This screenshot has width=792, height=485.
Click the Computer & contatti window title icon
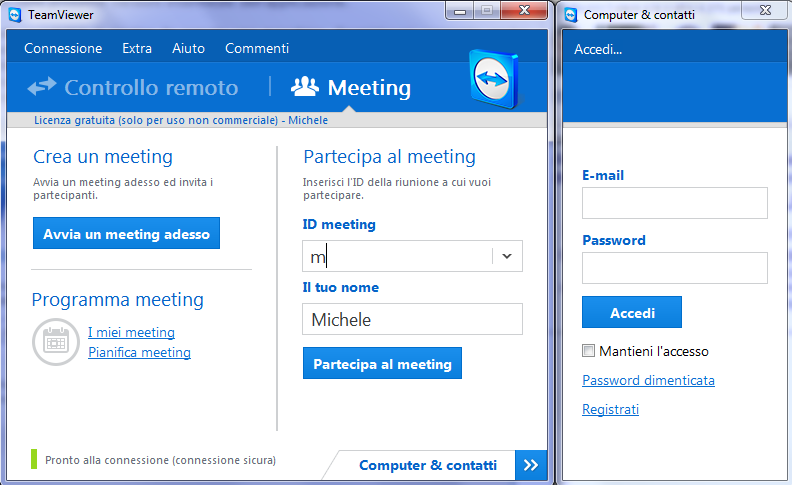click(571, 15)
